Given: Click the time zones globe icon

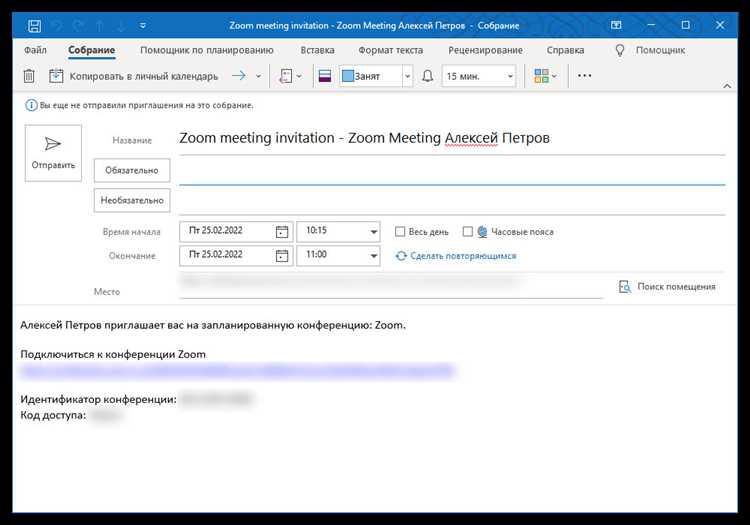Looking at the screenshot, I should [482, 232].
